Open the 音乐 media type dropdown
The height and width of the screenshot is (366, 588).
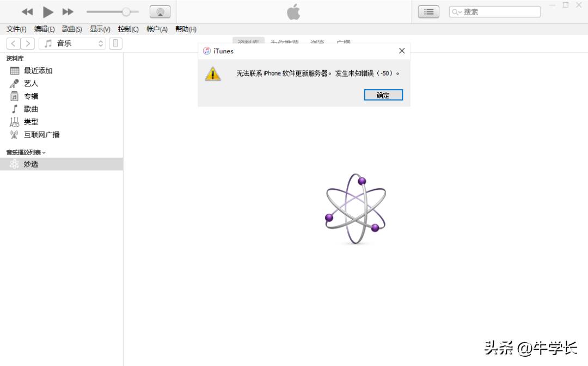tap(70, 43)
